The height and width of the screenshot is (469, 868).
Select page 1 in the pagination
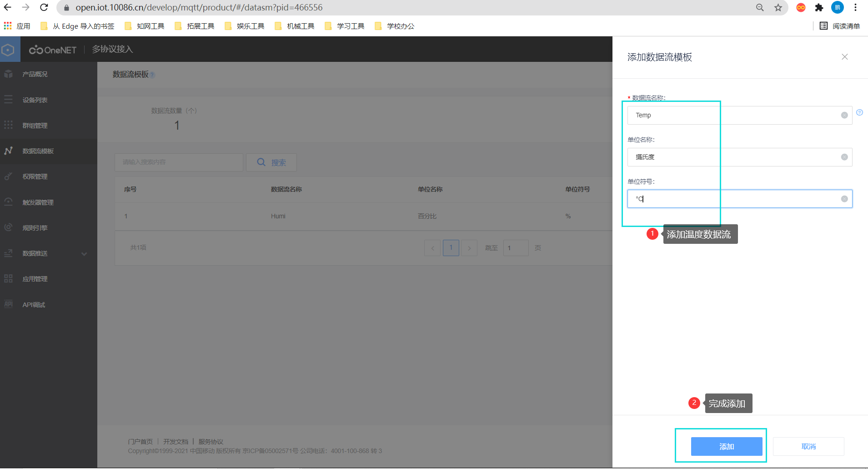point(451,248)
